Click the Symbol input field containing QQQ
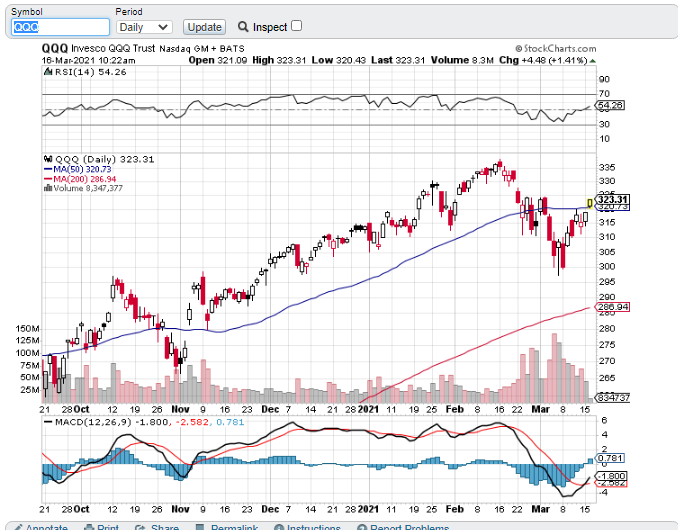Viewport: 678px width, 530px height. click(x=60, y=27)
